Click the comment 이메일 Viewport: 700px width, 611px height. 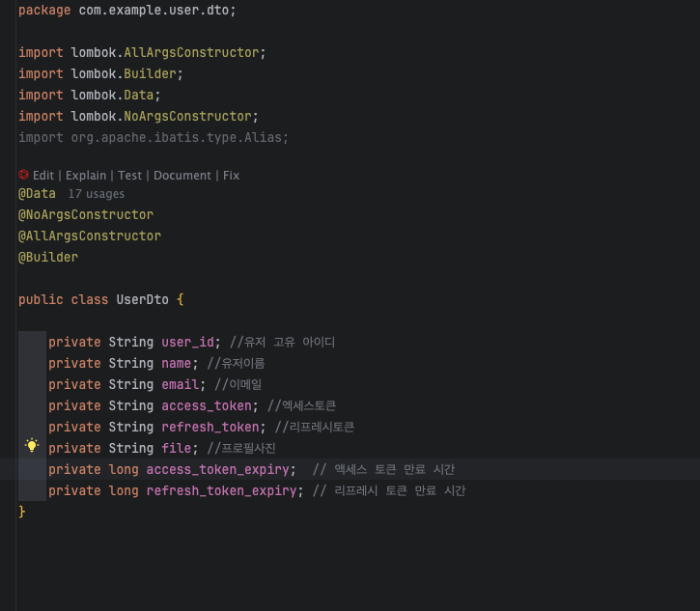[x=238, y=384]
